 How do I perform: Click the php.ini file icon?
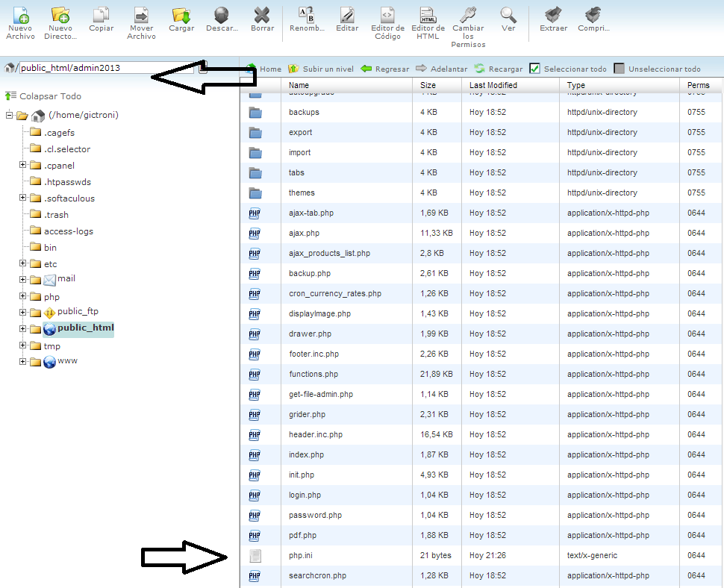tap(255, 556)
